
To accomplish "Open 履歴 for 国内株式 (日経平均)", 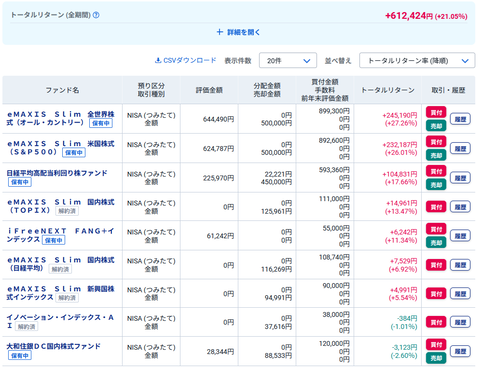I will click(460, 265).
